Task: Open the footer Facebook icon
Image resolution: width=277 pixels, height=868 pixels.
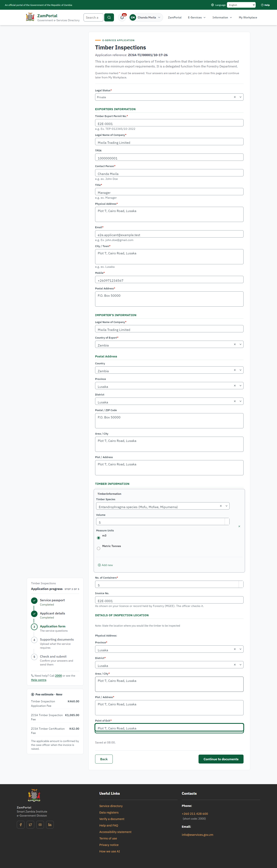Action: point(20,824)
